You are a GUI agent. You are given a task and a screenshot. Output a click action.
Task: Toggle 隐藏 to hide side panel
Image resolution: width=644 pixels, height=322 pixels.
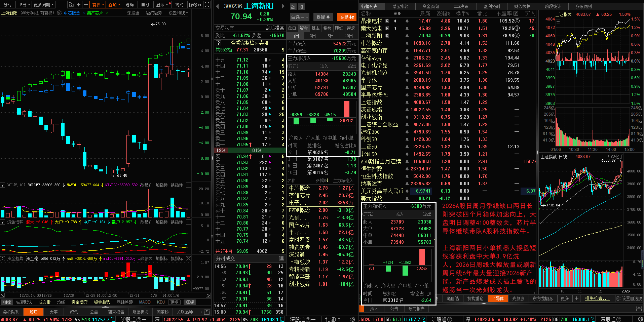tap(195, 5)
